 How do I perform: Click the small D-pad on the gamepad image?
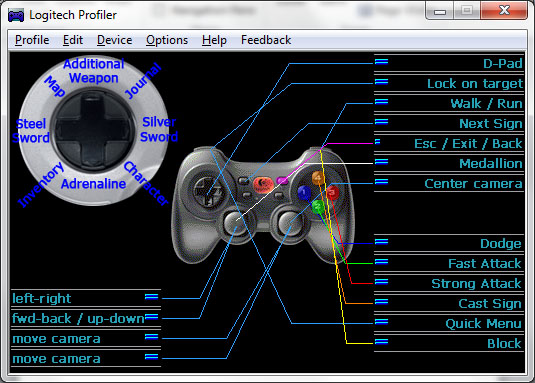(207, 192)
